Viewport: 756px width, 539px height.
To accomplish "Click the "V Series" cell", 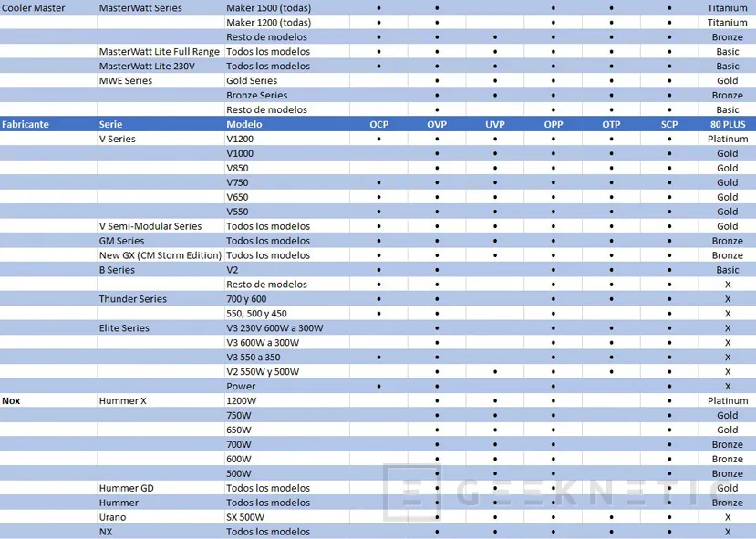I will point(117,139).
